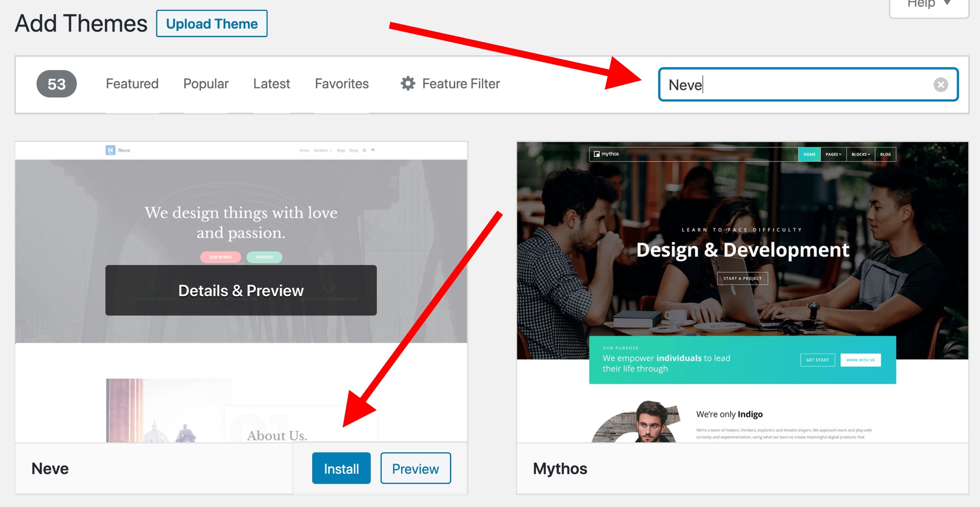Click the Upload Theme button
Viewport: 980px width, 507px height.
[x=212, y=24]
